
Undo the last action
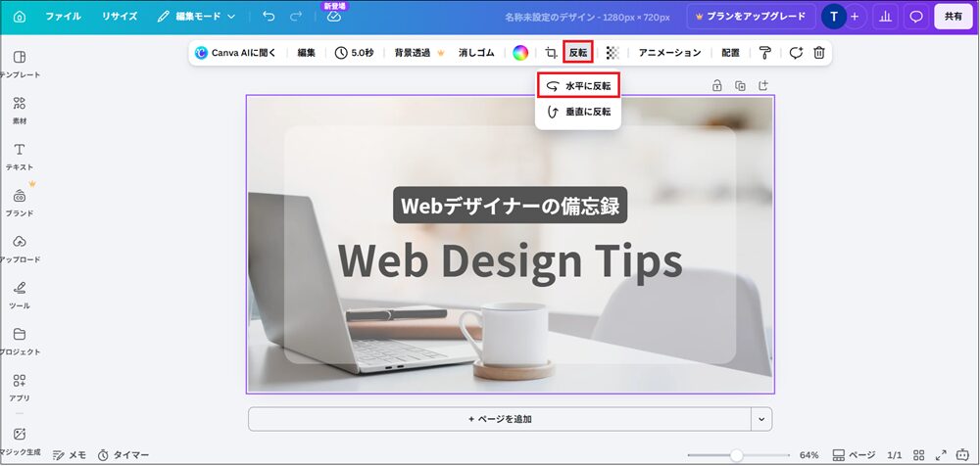coord(269,17)
